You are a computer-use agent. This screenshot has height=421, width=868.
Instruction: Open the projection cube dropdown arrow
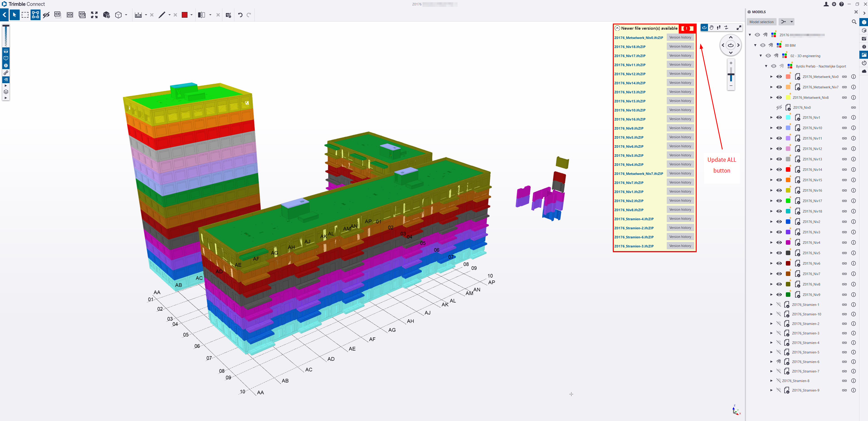click(x=126, y=15)
